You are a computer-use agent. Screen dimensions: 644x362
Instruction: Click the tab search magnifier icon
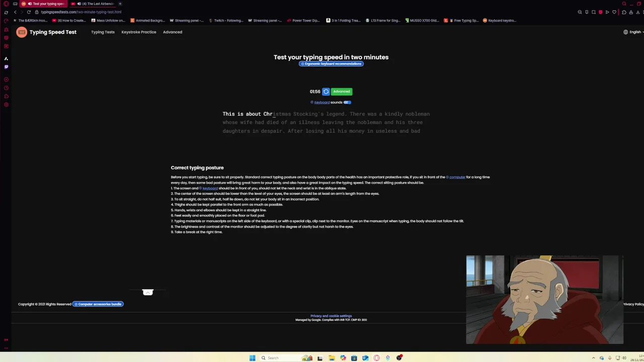pos(624,4)
